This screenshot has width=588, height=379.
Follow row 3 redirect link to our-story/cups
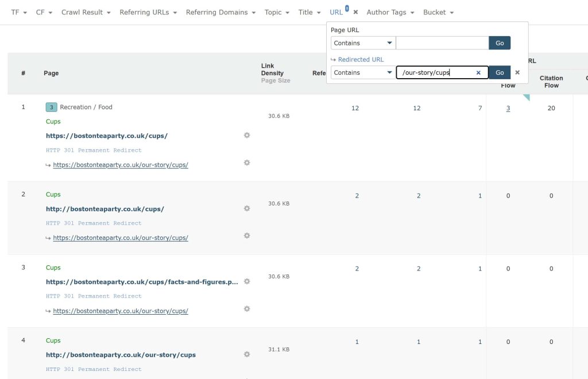coord(121,311)
